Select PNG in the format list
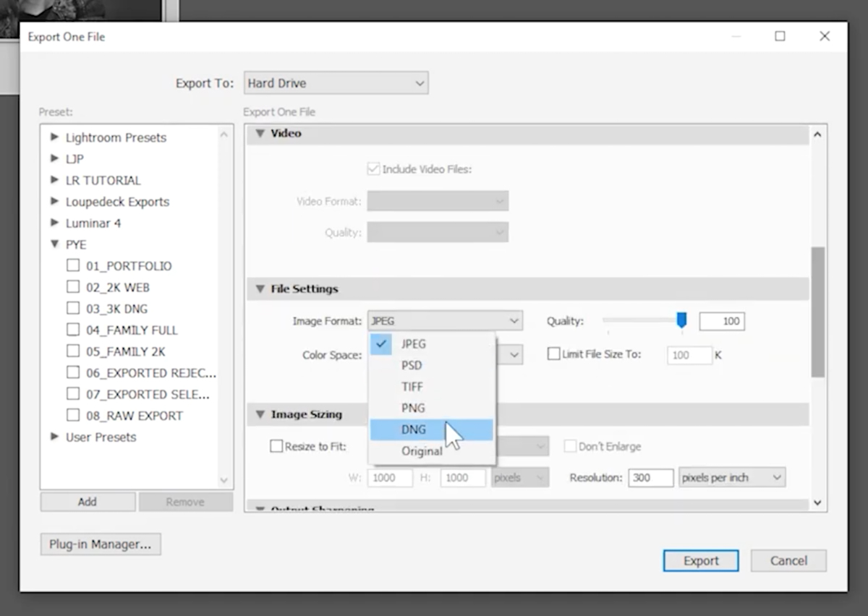 pos(432,408)
